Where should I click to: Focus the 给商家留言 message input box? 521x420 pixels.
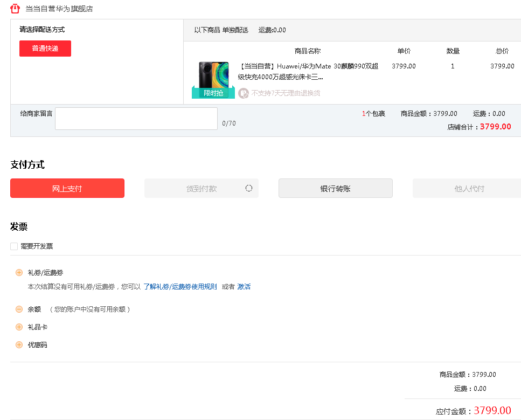pos(136,119)
